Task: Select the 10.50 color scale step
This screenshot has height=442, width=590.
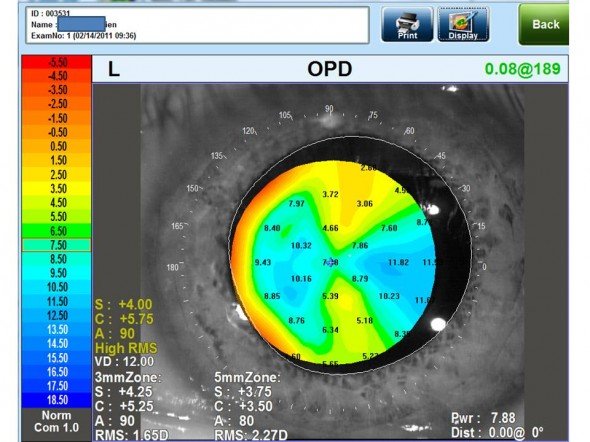Action: point(56,287)
